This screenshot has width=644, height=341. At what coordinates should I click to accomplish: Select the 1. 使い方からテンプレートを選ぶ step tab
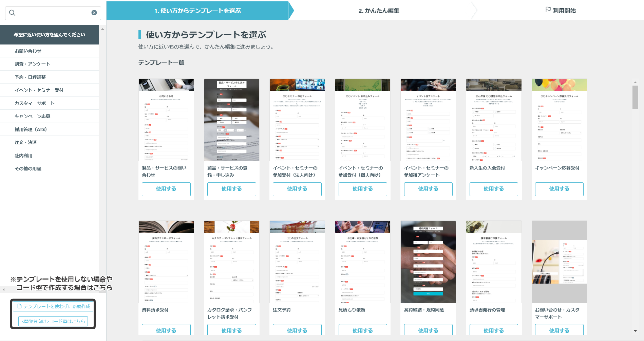click(197, 11)
